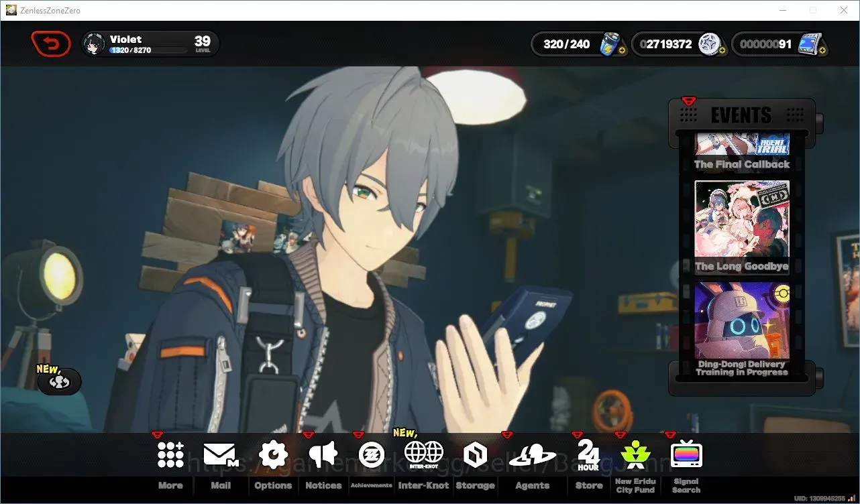Click the battery charge value 320/240

click(x=567, y=44)
